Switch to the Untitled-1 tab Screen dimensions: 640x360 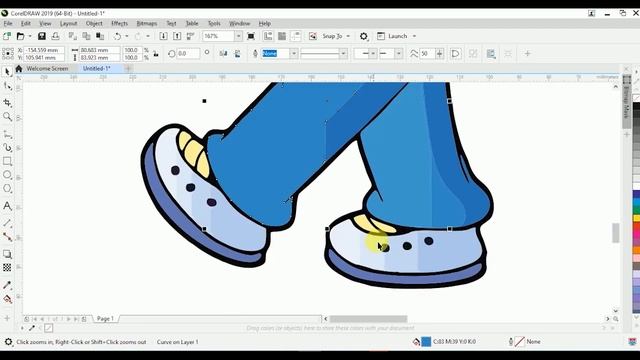click(x=96, y=69)
